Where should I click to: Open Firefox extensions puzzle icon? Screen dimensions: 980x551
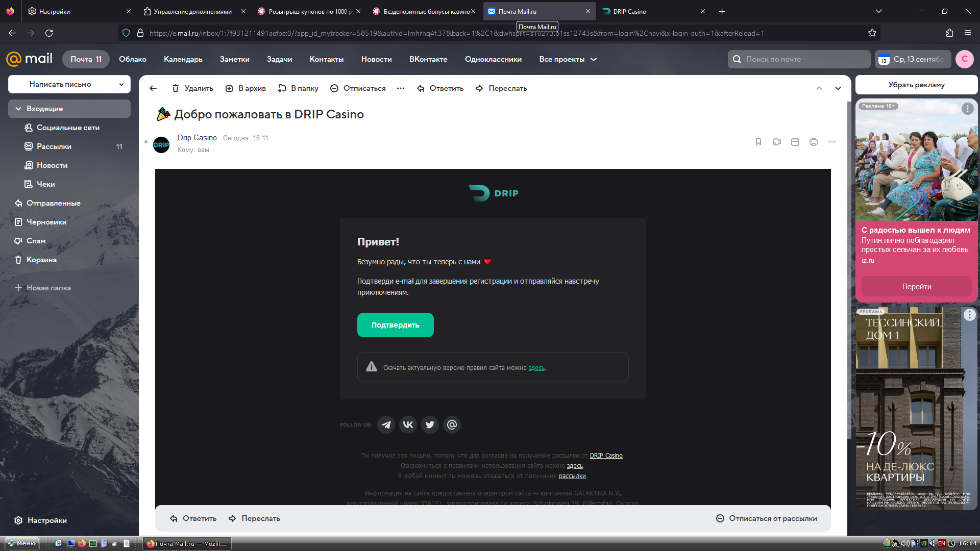click(x=949, y=33)
